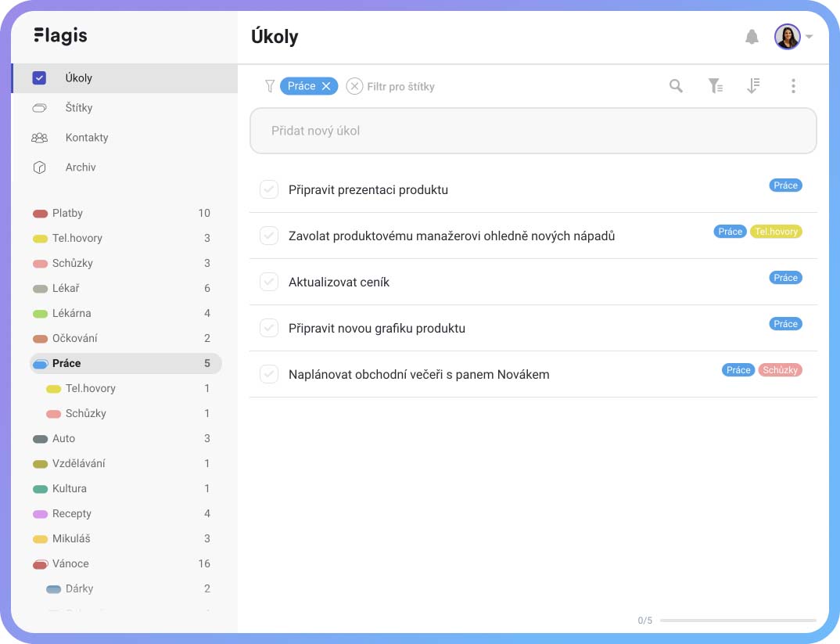The image size is (840, 644).
Task: Open advanced filter options icon
Action: [x=715, y=86]
